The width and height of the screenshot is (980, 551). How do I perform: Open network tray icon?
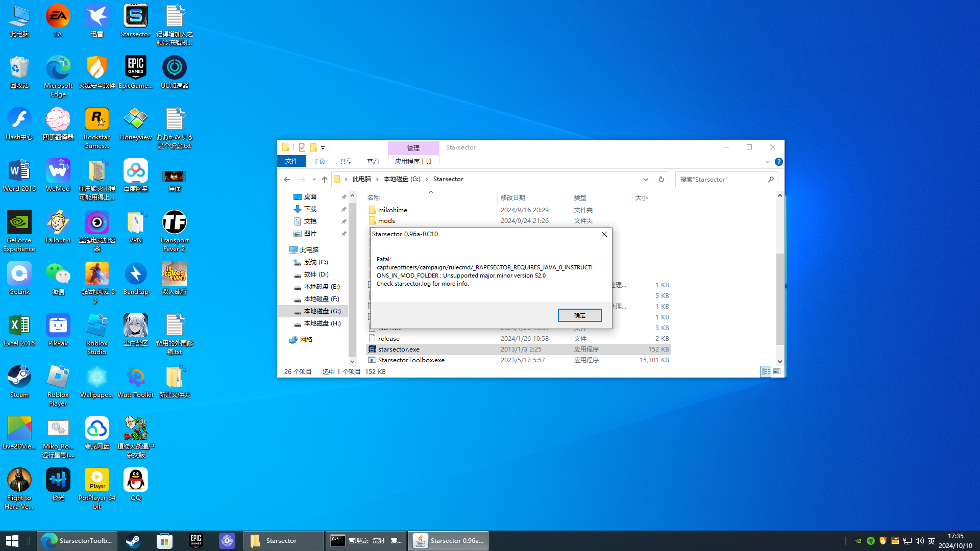coord(907,541)
